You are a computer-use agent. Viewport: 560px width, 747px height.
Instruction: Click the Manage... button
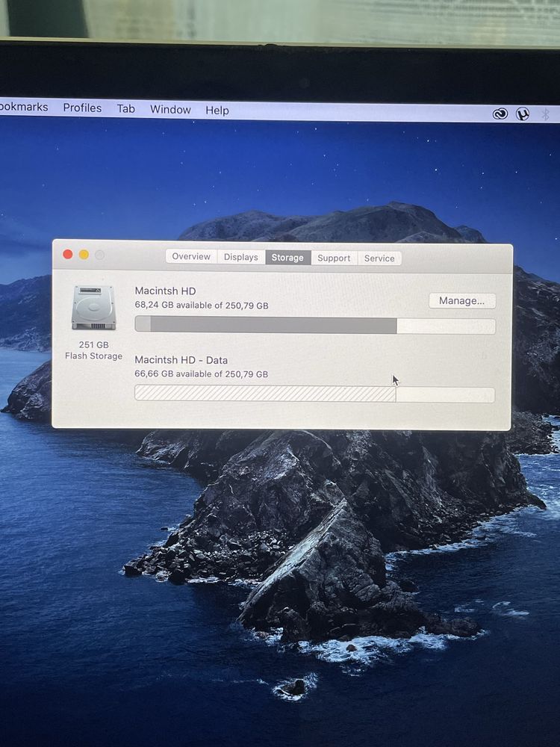[x=462, y=300]
